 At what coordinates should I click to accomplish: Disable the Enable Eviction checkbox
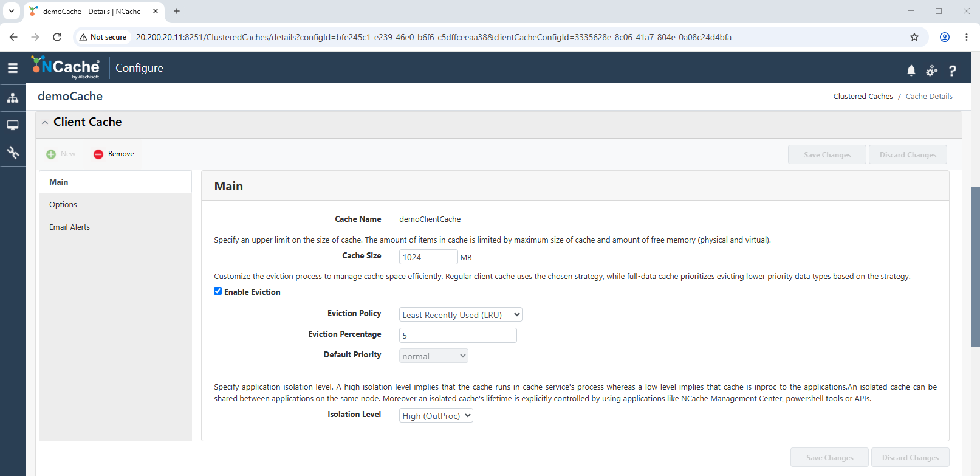(218, 291)
